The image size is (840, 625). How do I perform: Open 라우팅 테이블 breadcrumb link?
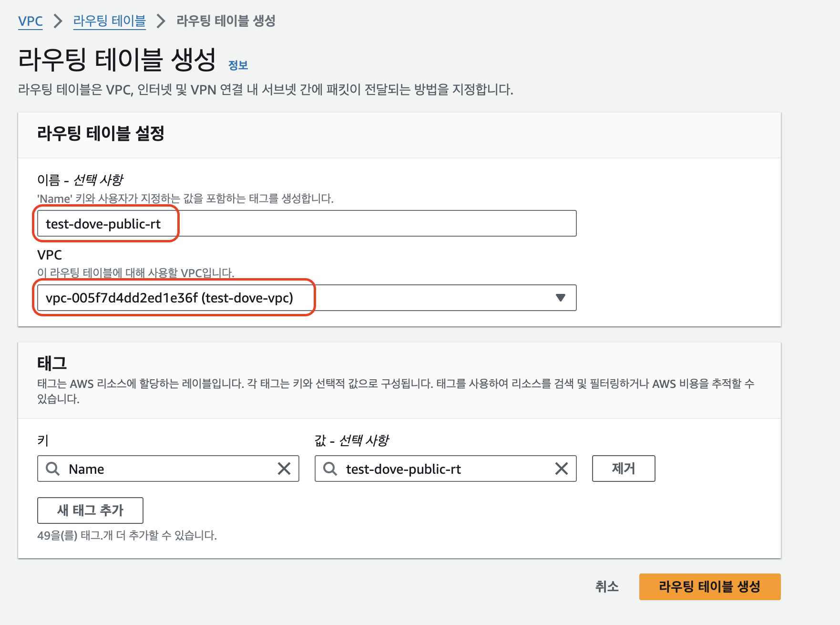coord(109,21)
